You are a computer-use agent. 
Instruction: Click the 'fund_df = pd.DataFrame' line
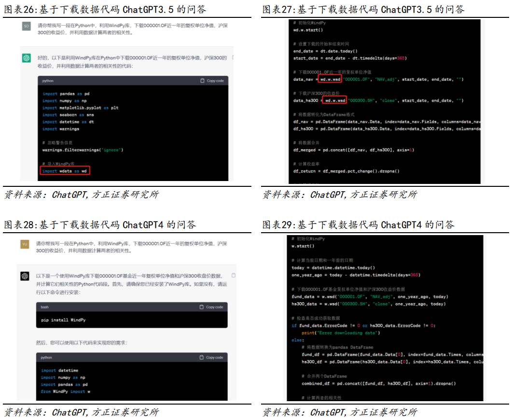[392, 355]
